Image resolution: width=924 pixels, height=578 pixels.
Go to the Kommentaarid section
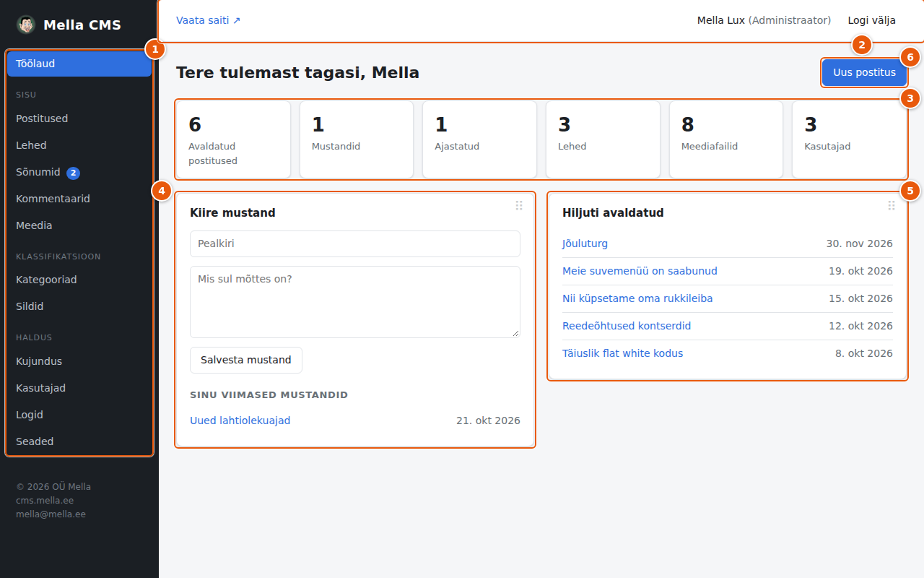79,199
